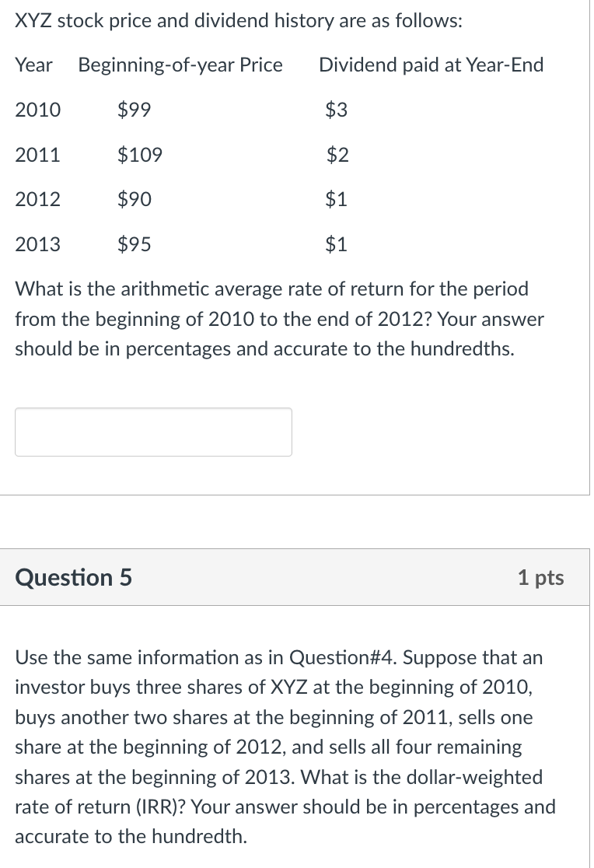The height and width of the screenshot is (868, 594).
Task: Select the $99 beginning-of-year price
Action: [134, 110]
